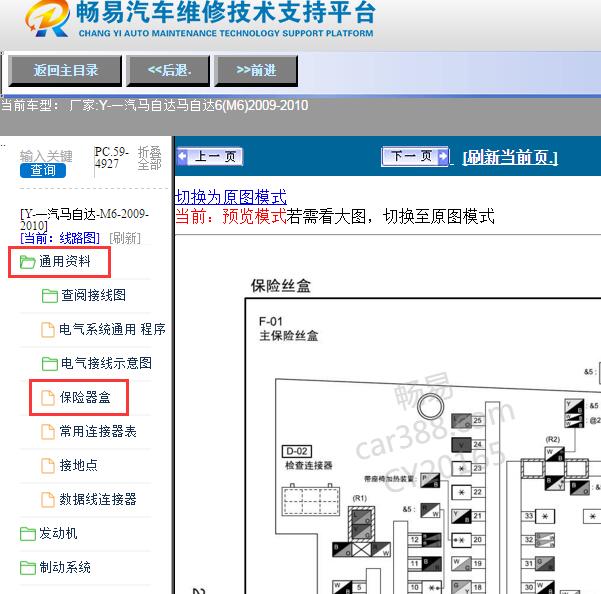Open the 数据线连接器 page
The image size is (601, 594).
(x=98, y=499)
